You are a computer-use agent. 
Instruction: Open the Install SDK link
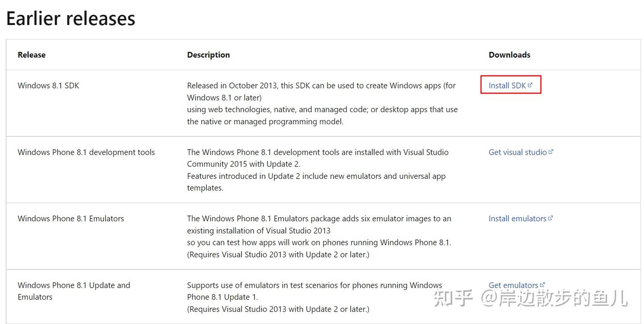507,85
